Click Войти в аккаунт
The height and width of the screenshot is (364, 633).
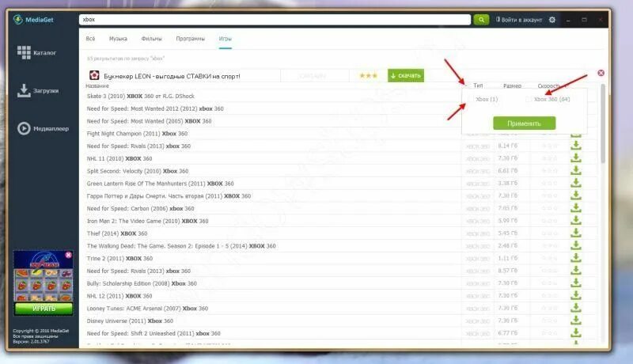pos(519,19)
